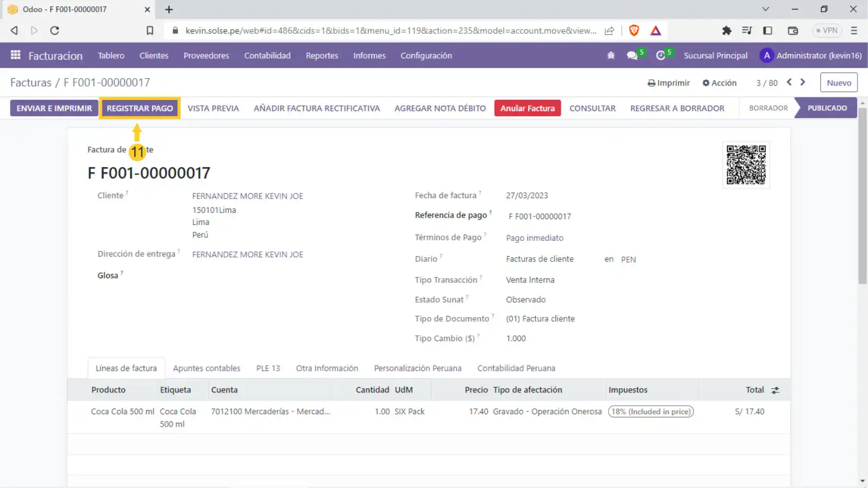Toggle the VPN button

(x=827, y=31)
